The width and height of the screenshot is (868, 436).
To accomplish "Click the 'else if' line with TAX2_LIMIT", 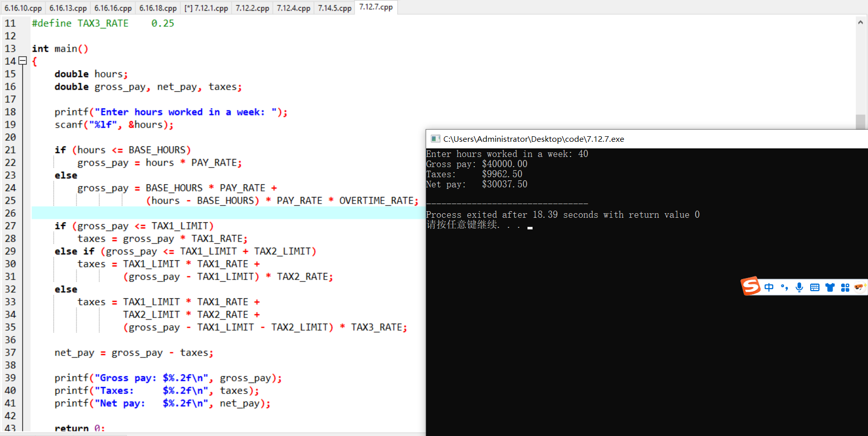I will (185, 251).
